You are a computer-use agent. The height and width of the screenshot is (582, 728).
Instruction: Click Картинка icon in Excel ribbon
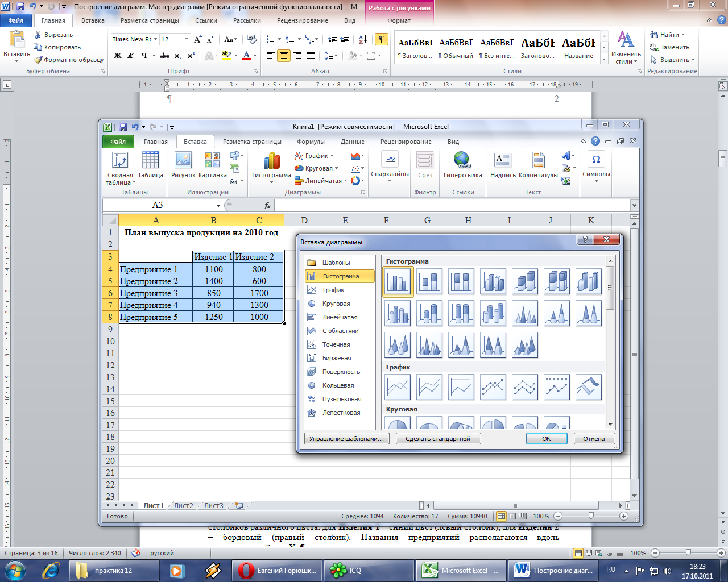click(212, 161)
